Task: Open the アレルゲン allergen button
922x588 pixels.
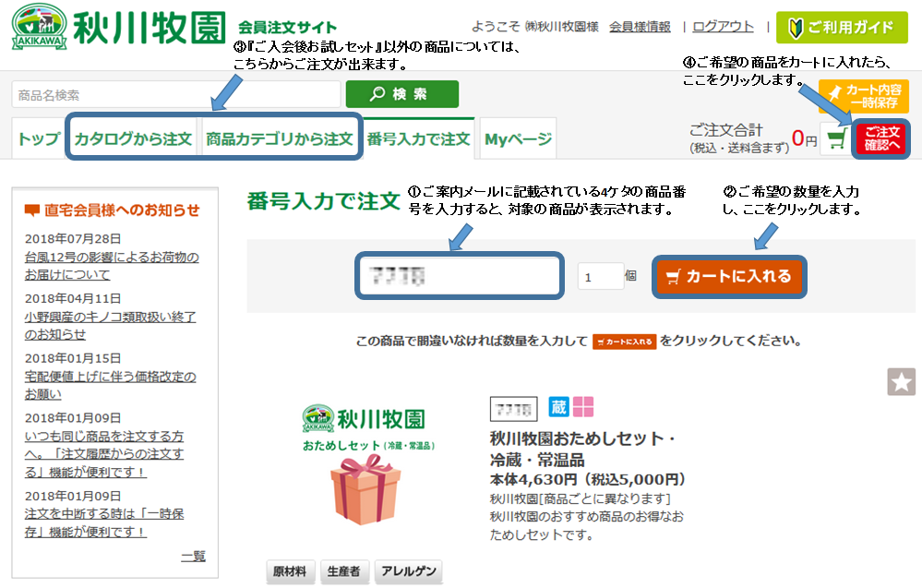Action: (409, 571)
